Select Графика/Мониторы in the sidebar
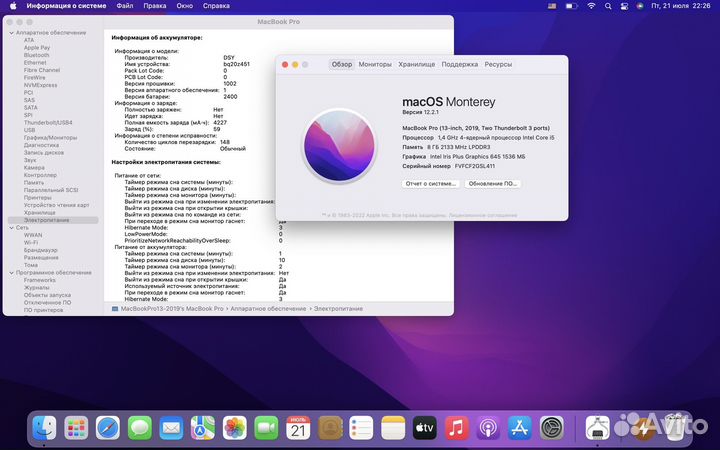Image resolution: width=720 pixels, height=450 pixels. 50,138
